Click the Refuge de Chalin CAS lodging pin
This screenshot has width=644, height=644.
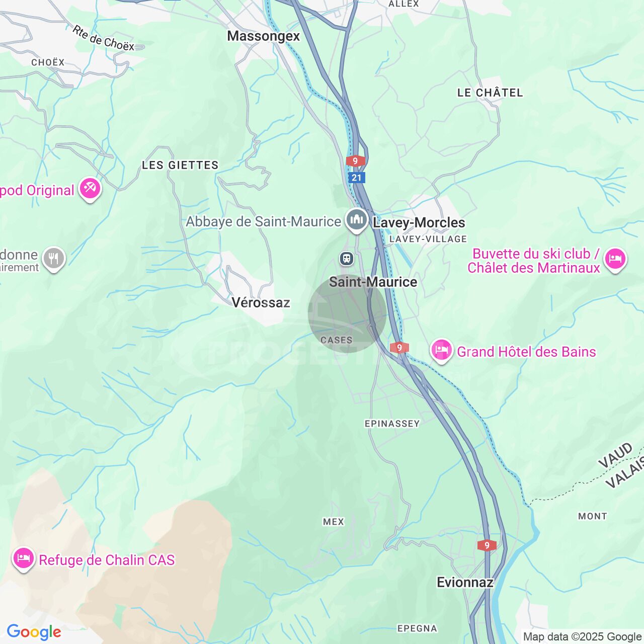tap(23, 558)
